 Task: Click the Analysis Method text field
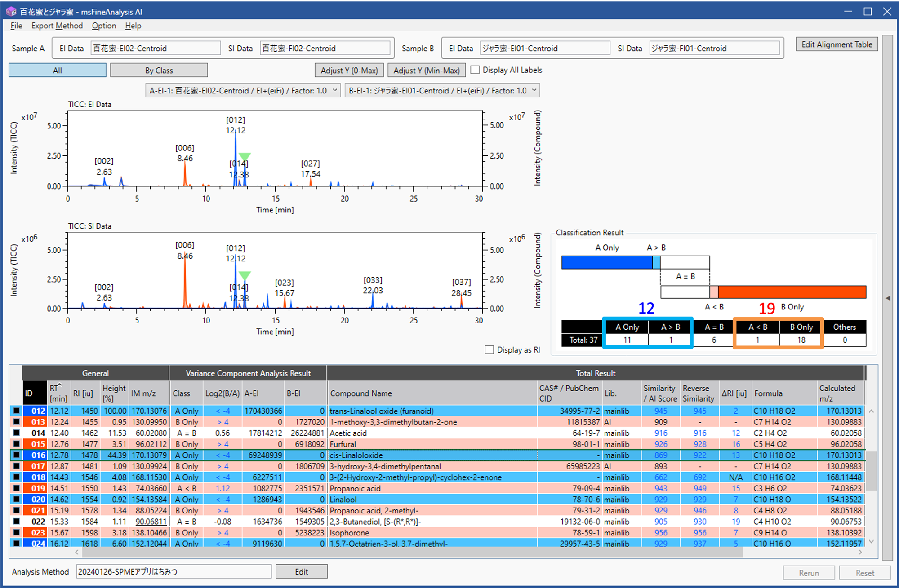(174, 571)
